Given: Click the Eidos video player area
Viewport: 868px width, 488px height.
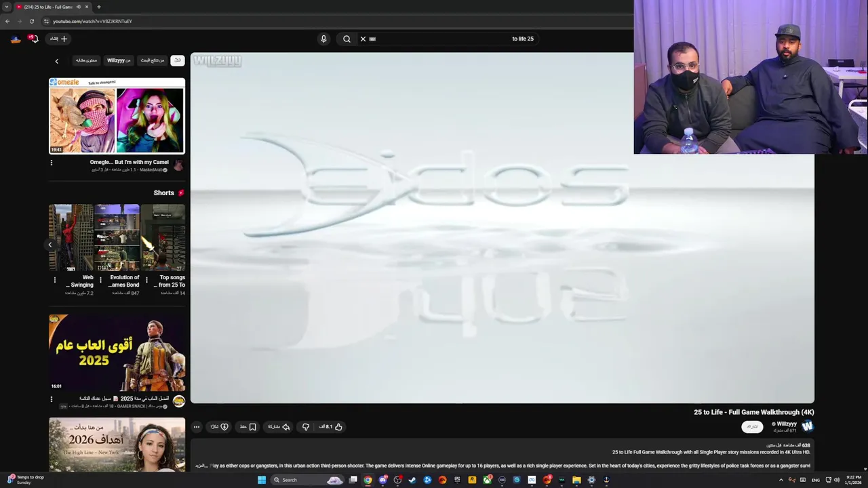Looking at the screenshot, I should 502,228.
